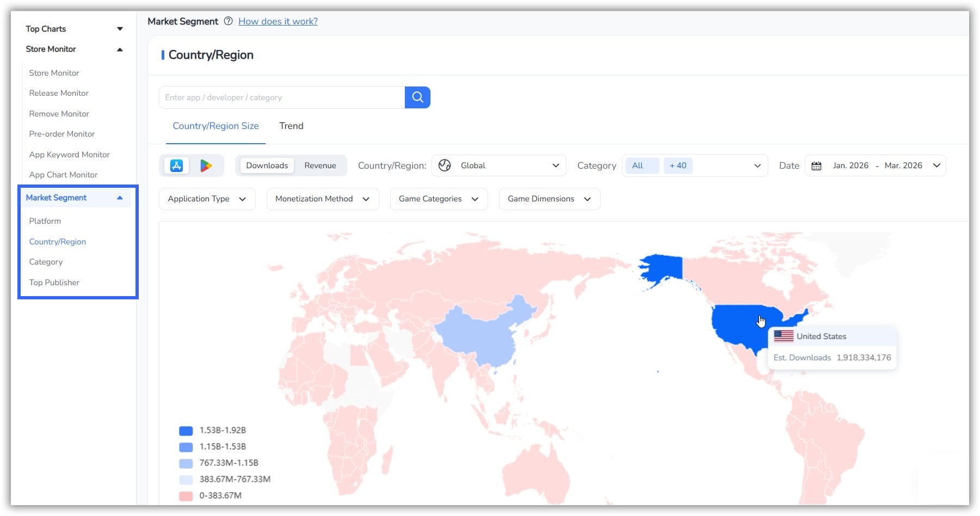Click the +40 category badge

click(x=678, y=165)
